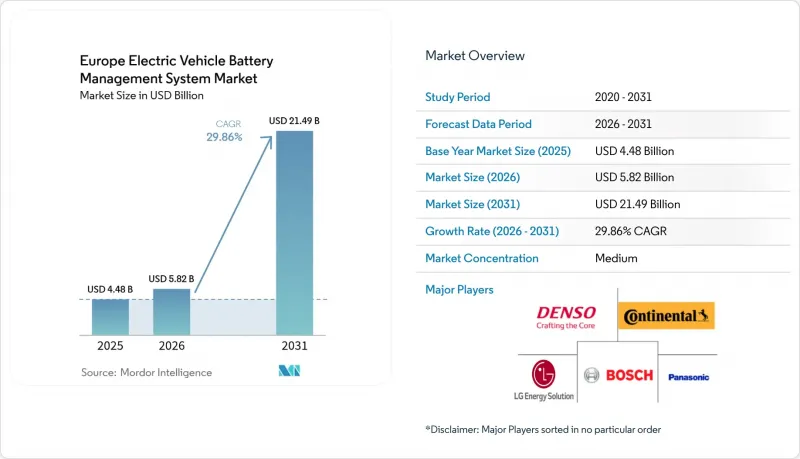This screenshot has width=800, height=459.
Task: Click the 'USD 21.49 Billion' value
Action: coord(637,204)
